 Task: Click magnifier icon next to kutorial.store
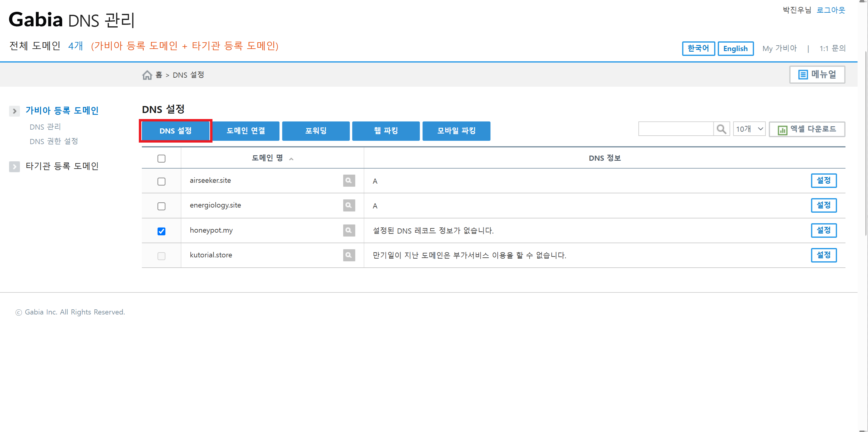point(349,255)
